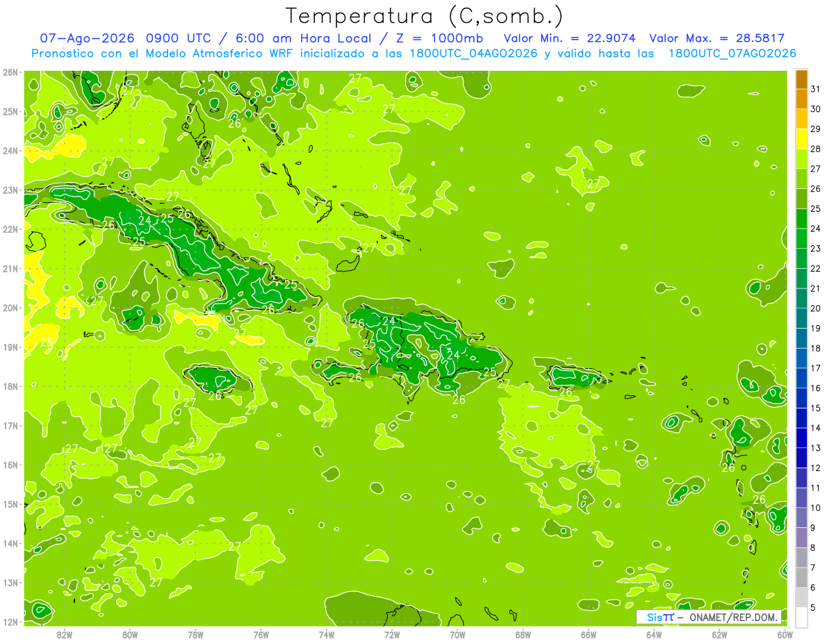Click the "66W" longitude axis label
834x644 pixels.
589,634
